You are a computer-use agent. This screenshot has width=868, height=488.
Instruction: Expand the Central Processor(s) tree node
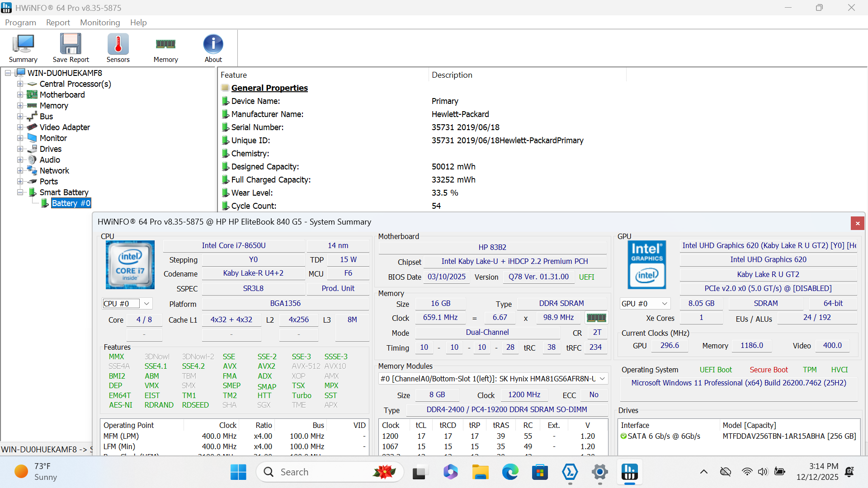click(20, 84)
